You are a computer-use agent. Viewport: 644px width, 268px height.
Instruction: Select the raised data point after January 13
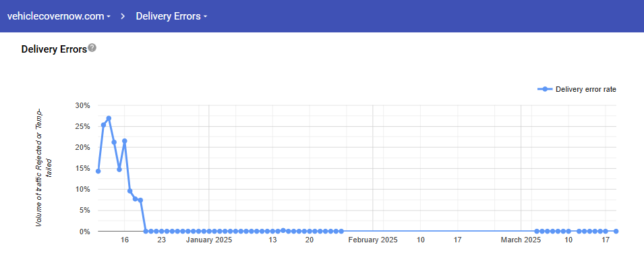click(x=283, y=230)
